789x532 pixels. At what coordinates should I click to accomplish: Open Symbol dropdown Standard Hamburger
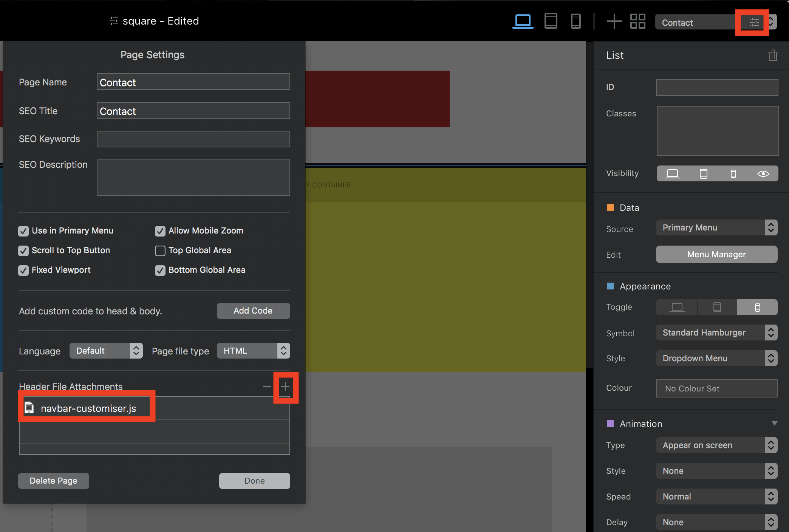pyautogui.click(x=716, y=332)
